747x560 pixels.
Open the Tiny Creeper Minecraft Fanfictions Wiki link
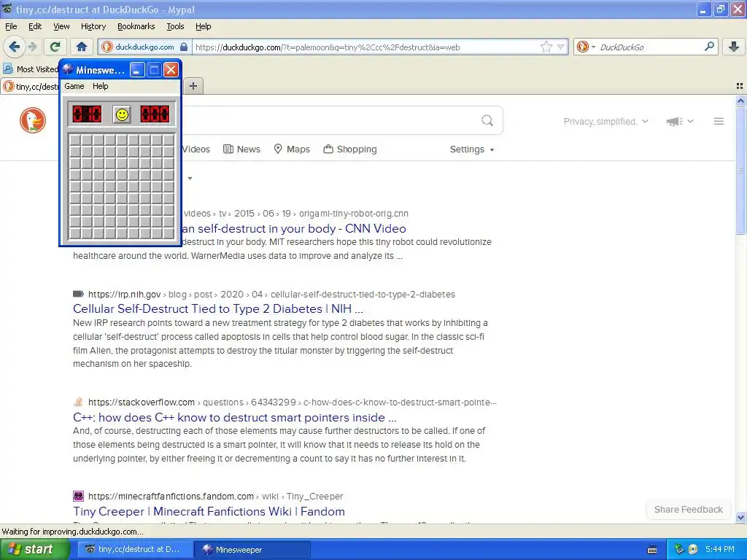[x=209, y=511]
